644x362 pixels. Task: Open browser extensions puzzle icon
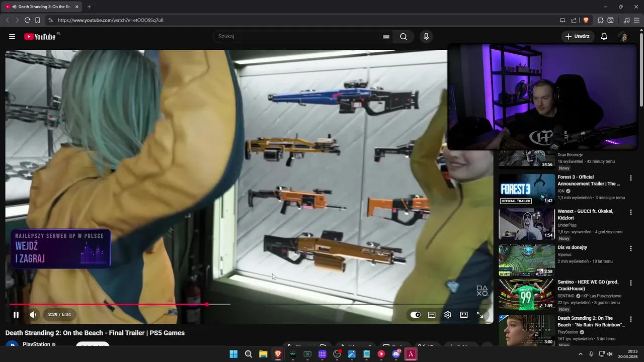[x=600, y=20]
